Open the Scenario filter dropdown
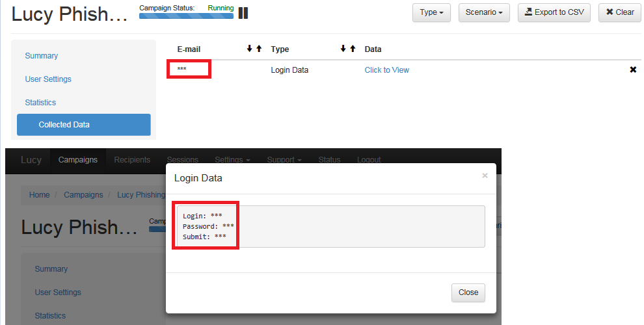Screen dimensions: 644x325 (x=484, y=12)
